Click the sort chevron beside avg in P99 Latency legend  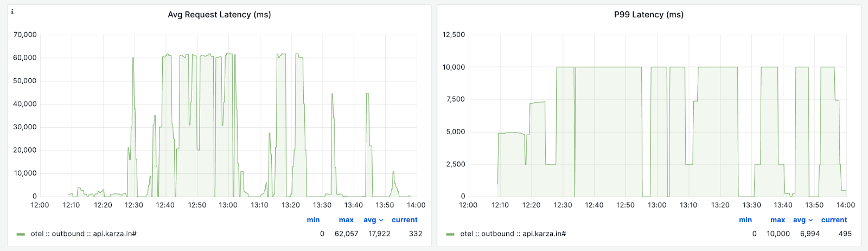[x=811, y=221]
